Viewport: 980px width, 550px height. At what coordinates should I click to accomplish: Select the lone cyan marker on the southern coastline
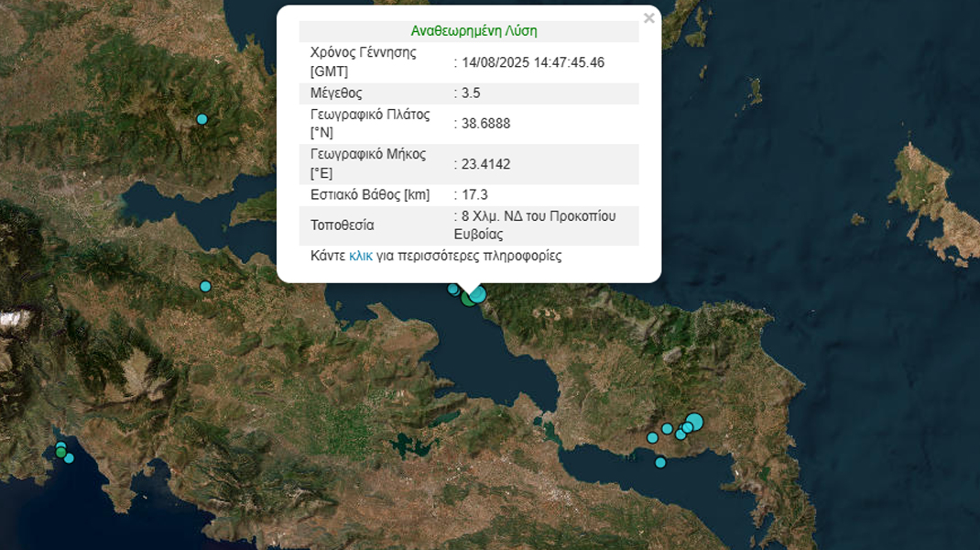coord(660,462)
